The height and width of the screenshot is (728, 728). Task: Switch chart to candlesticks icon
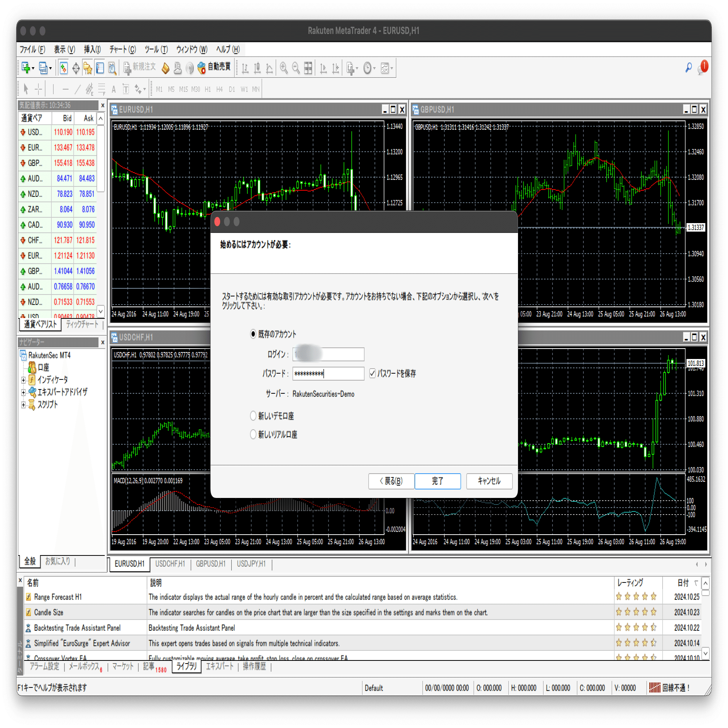click(257, 68)
